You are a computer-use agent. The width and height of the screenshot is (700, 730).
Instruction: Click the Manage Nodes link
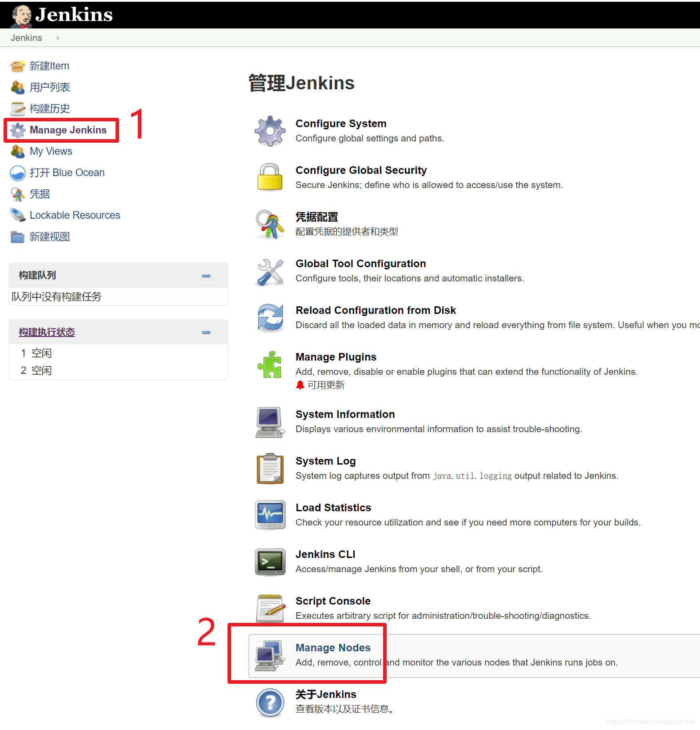[333, 648]
